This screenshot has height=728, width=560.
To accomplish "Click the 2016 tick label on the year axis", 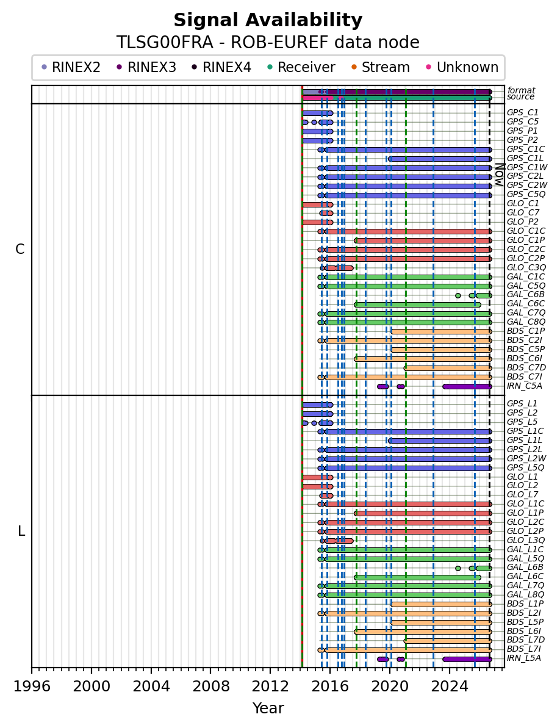I will 329,687.
